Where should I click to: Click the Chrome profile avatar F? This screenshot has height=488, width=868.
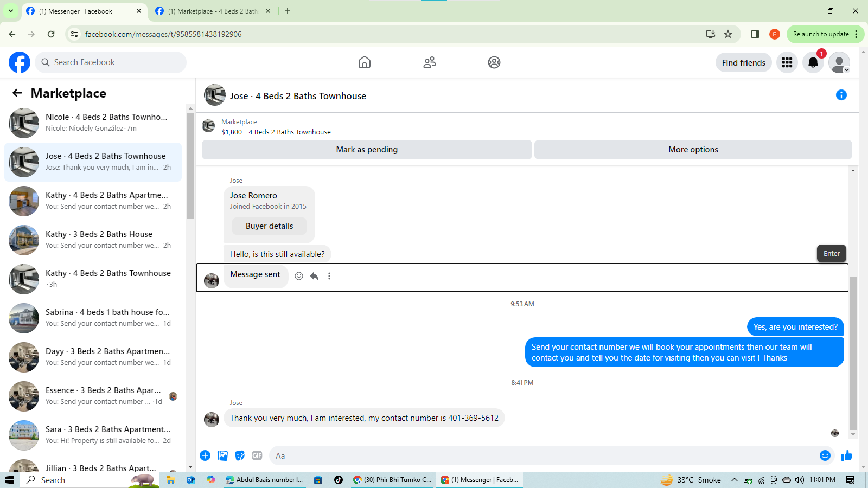pyautogui.click(x=775, y=34)
